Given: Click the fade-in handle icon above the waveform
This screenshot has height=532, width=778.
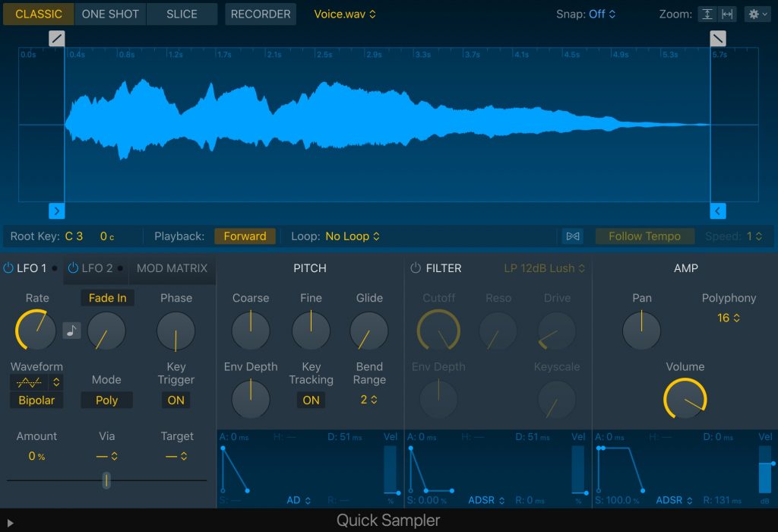Looking at the screenshot, I should pos(56,38).
